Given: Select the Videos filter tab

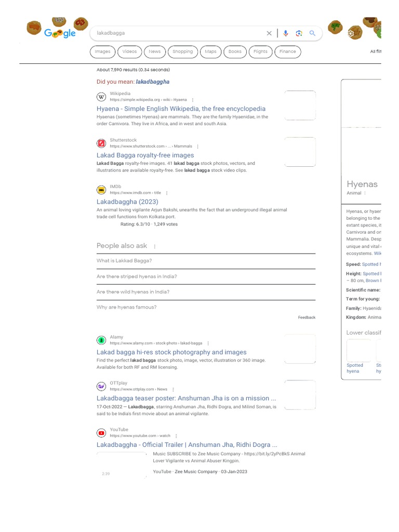Looking at the screenshot, I should [129, 51].
